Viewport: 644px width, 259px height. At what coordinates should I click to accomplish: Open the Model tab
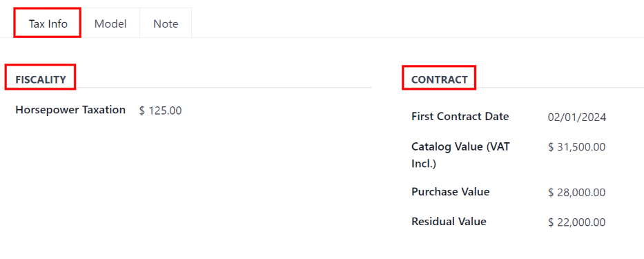110,23
